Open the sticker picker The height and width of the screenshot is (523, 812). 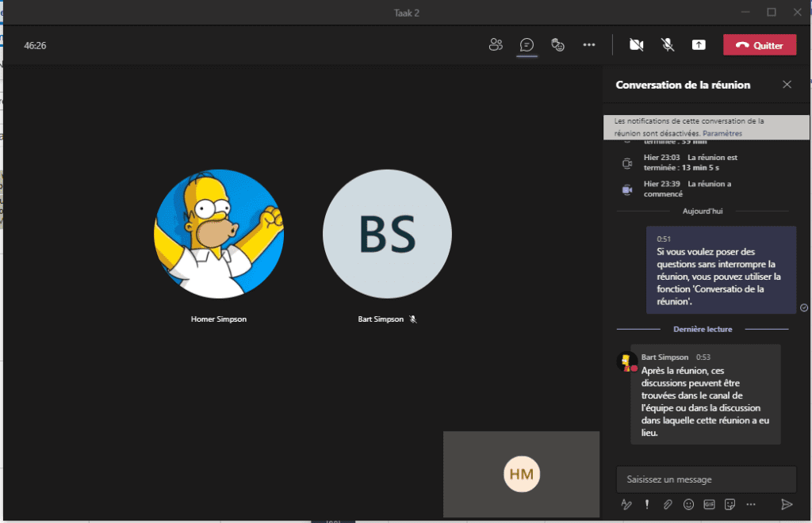[x=730, y=504]
